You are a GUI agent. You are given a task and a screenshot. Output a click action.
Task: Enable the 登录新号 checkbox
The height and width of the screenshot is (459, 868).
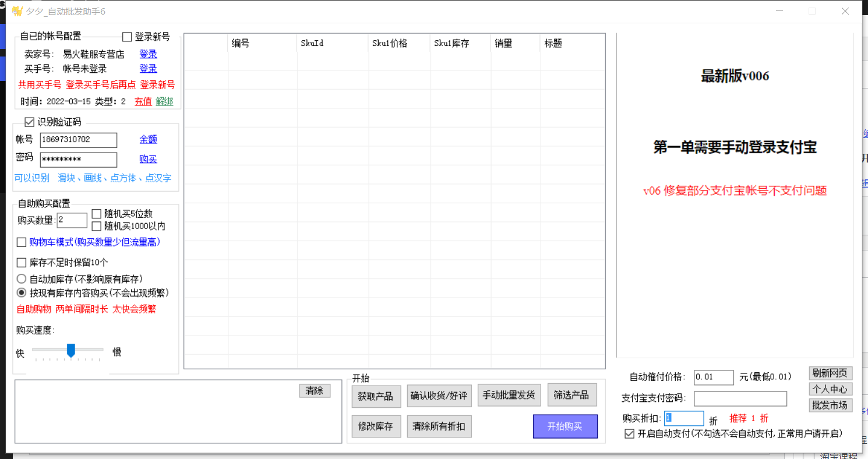pyautogui.click(x=128, y=37)
